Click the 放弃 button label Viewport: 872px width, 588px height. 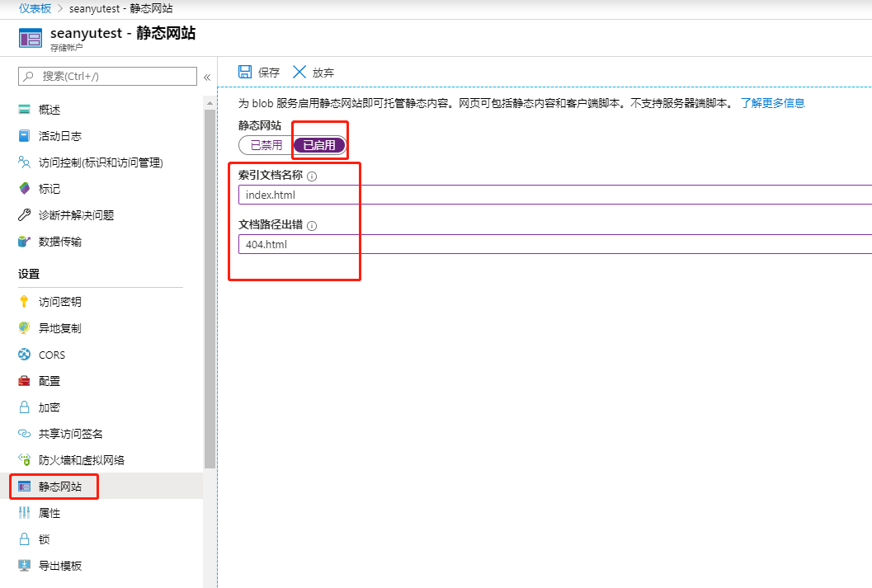coord(323,73)
